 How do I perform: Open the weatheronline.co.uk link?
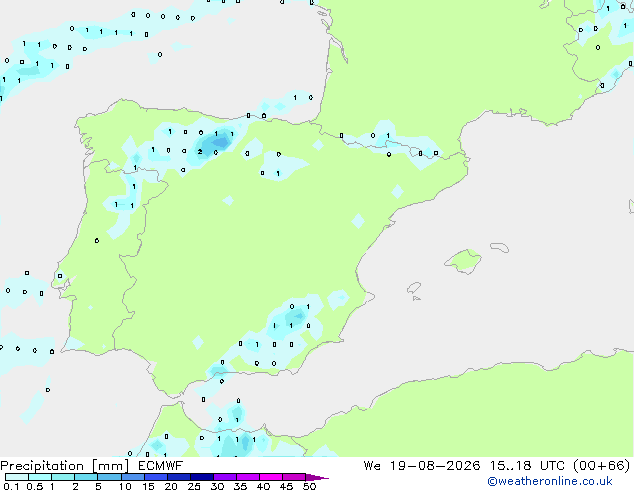(x=550, y=481)
